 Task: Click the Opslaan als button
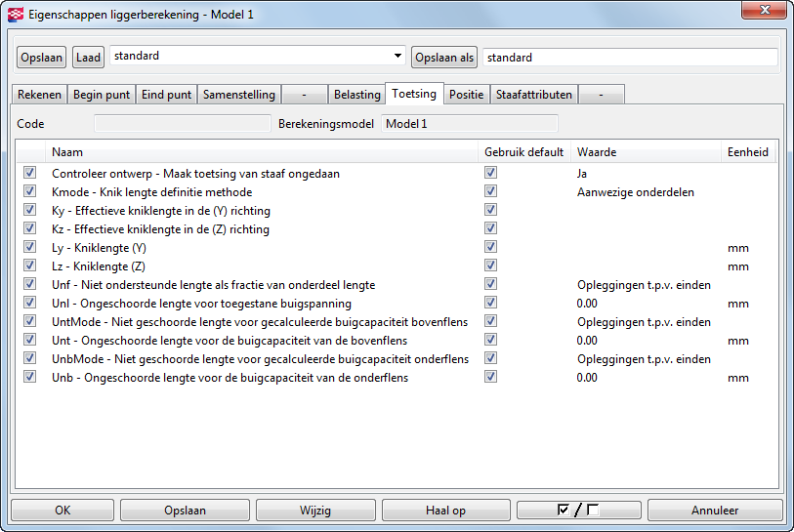[x=444, y=58]
